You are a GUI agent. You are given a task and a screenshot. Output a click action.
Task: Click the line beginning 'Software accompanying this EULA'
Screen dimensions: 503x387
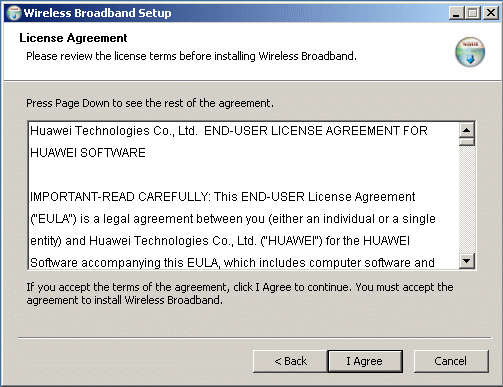232,263
